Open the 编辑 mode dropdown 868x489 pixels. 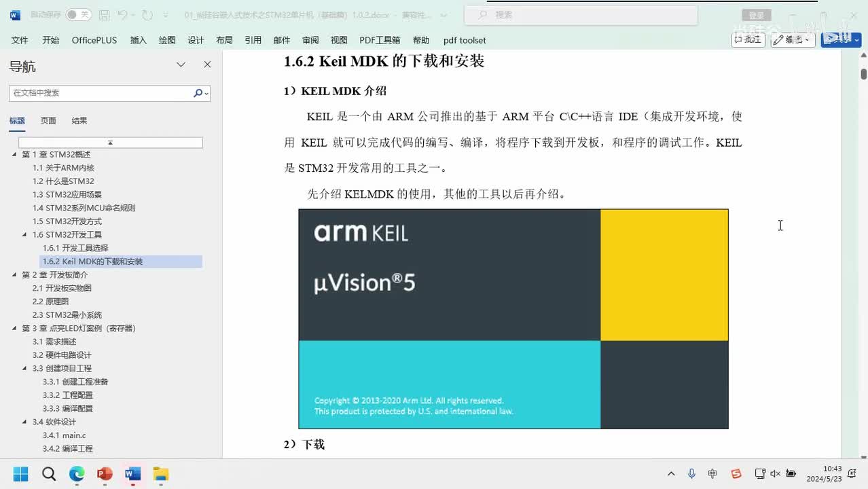[x=793, y=39]
